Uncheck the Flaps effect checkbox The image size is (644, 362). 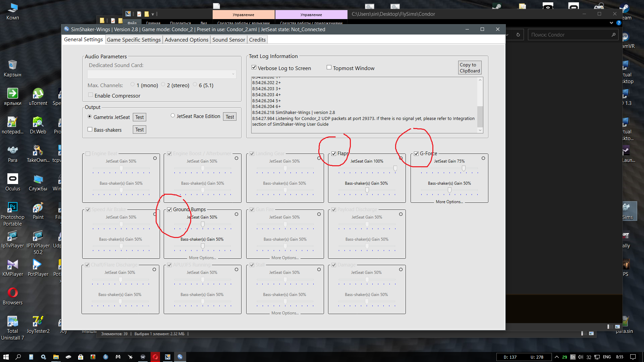(334, 154)
